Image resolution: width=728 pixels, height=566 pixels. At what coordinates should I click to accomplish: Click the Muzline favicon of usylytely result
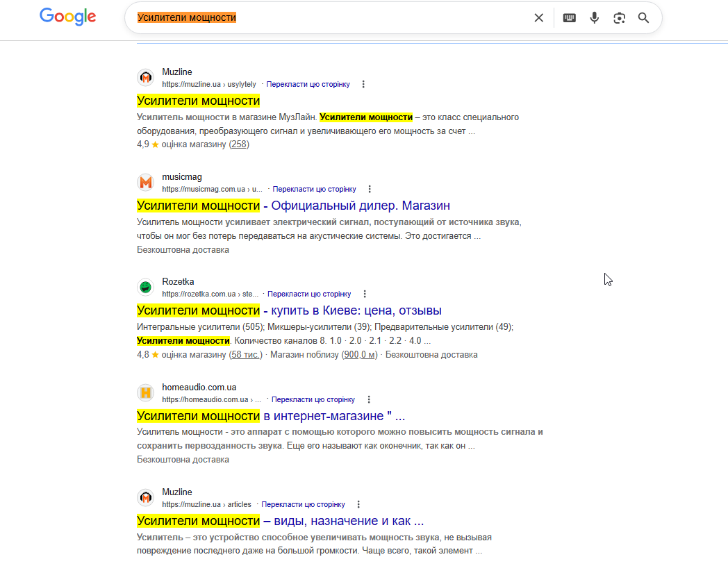[x=146, y=78]
